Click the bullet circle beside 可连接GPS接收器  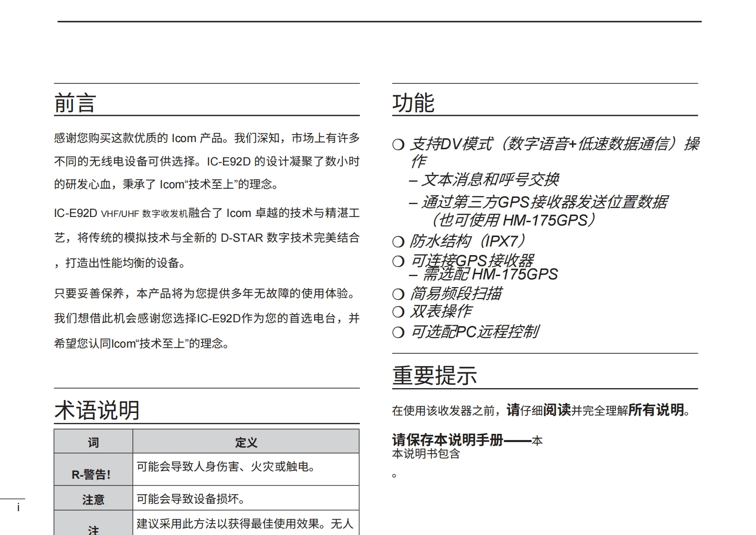coord(398,261)
